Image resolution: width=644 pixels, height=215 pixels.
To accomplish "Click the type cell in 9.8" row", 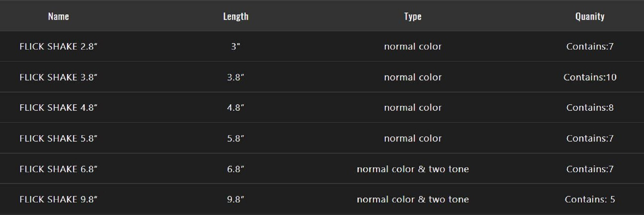I will point(412,199).
